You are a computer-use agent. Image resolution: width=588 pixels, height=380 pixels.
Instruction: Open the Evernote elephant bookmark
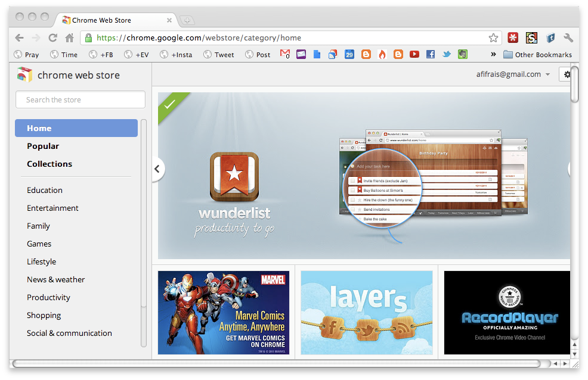click(x=463, y=54)
